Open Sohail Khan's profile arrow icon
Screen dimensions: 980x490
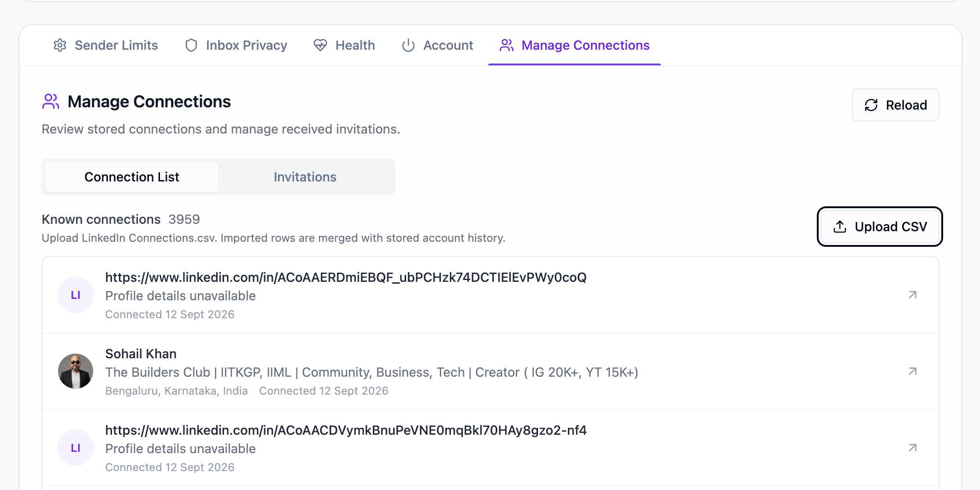(x=913, y=371)
